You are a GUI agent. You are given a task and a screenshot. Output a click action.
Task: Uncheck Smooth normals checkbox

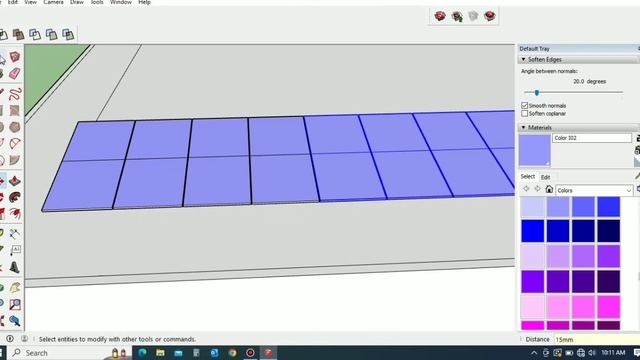524,105
